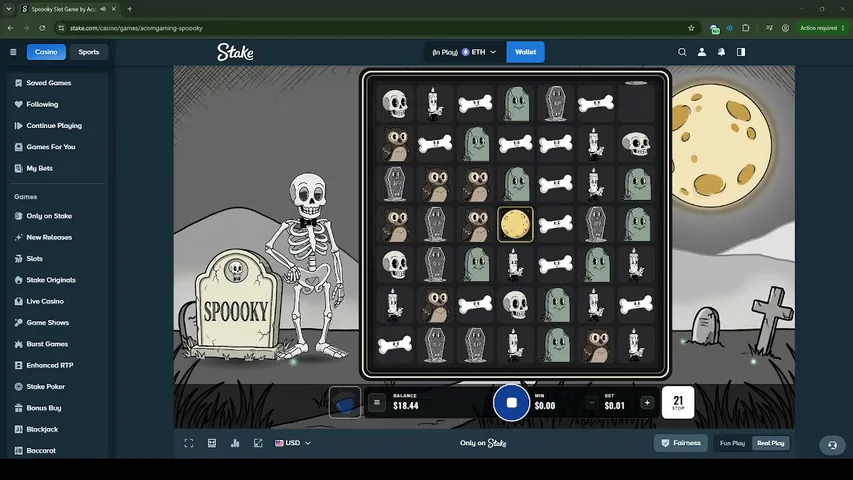Stop the spin with round button
The height and width of the screenshot is (480, 853).
pos(511,403)
